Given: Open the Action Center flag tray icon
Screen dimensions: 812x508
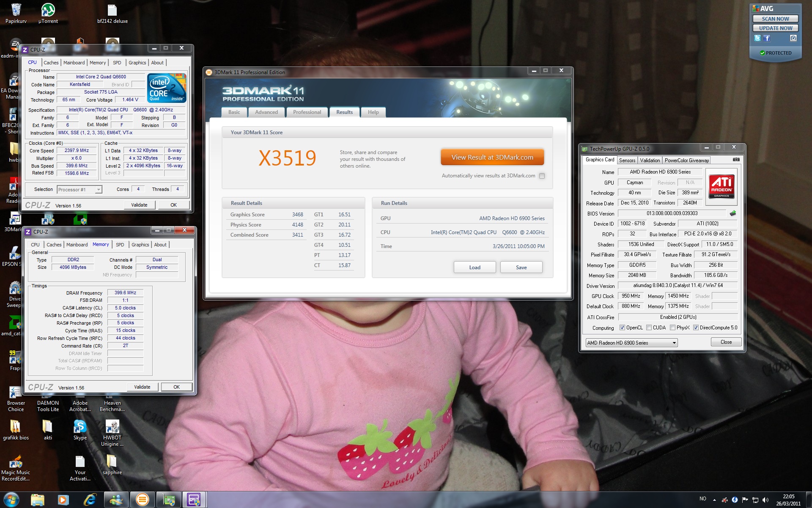Looking at the screenshot, I should 745,500.
